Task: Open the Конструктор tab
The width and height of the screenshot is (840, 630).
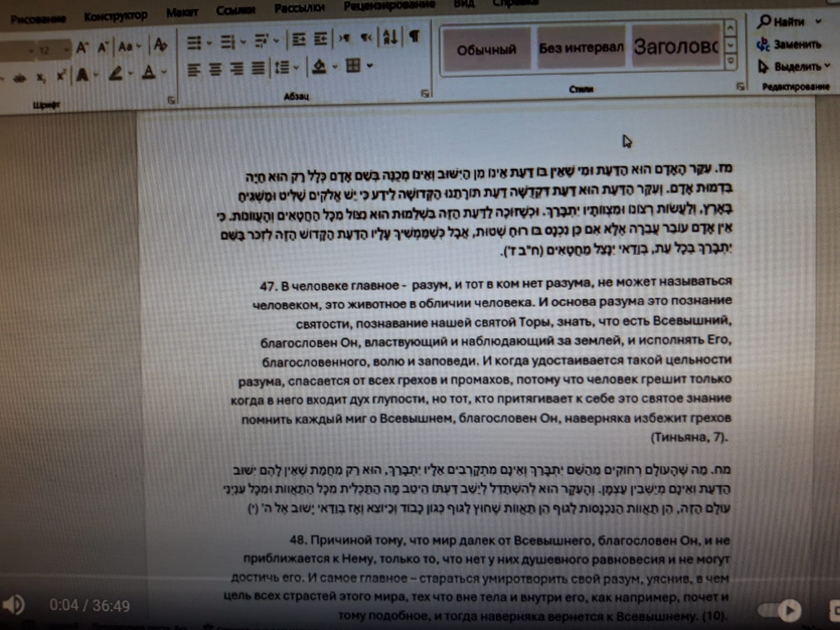Action: (x=115, y=16)
